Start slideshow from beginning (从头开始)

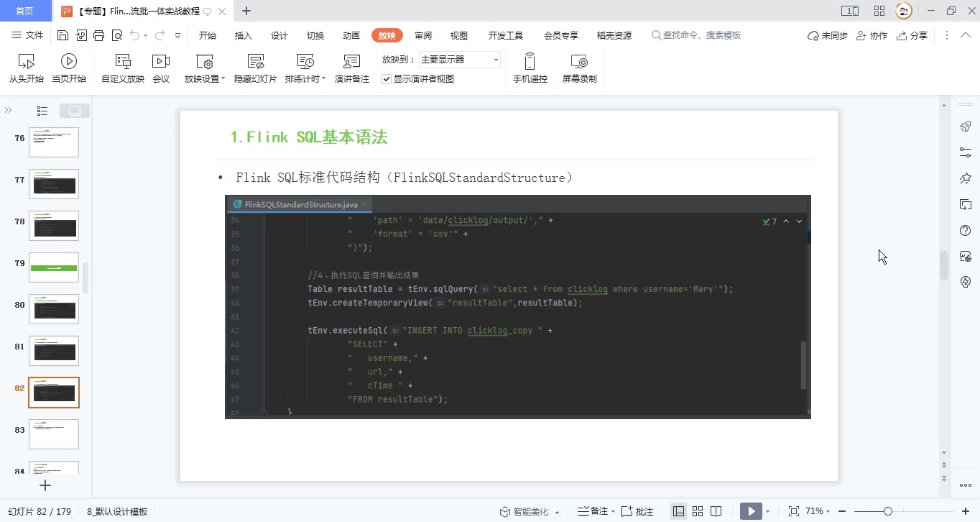[x=26, y=68]
